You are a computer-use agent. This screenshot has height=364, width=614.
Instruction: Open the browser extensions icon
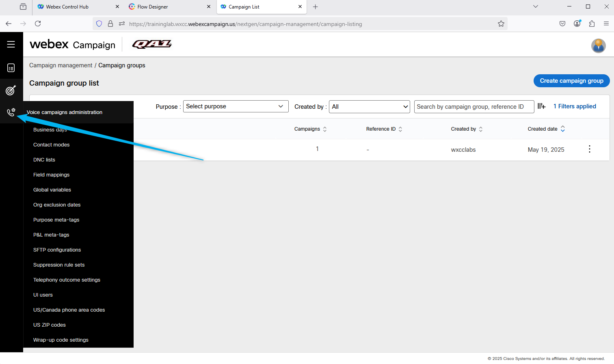592,24
